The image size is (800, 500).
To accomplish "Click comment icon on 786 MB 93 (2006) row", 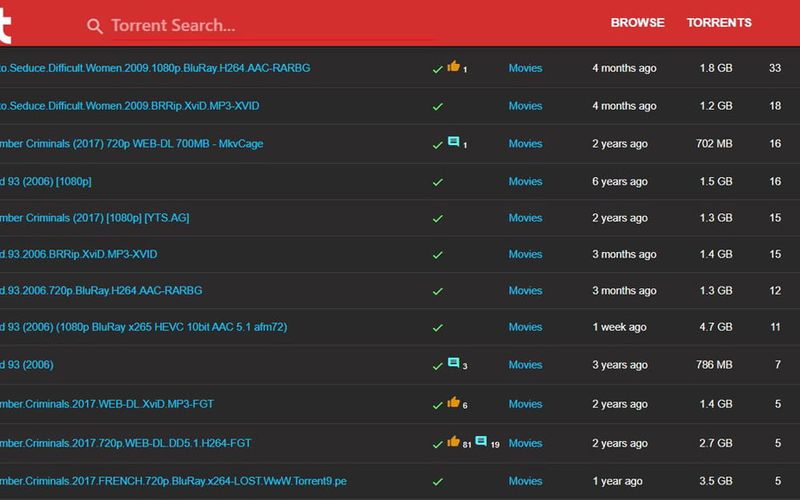I will 454,362.
